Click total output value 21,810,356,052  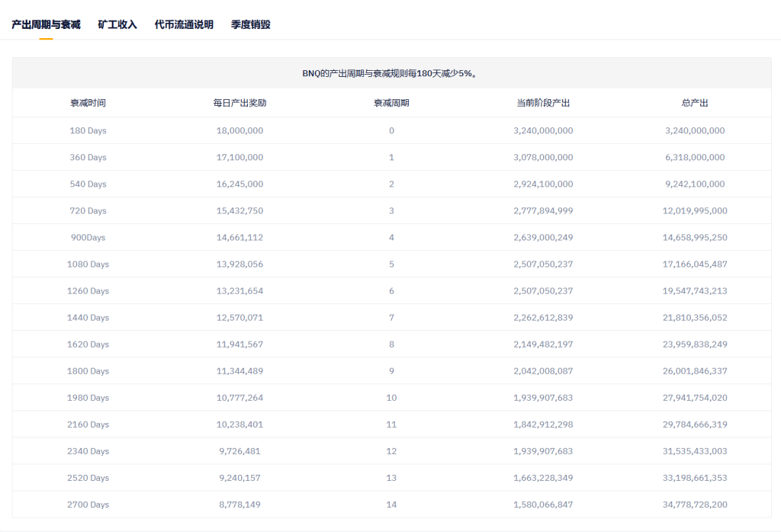coord(695,318)
